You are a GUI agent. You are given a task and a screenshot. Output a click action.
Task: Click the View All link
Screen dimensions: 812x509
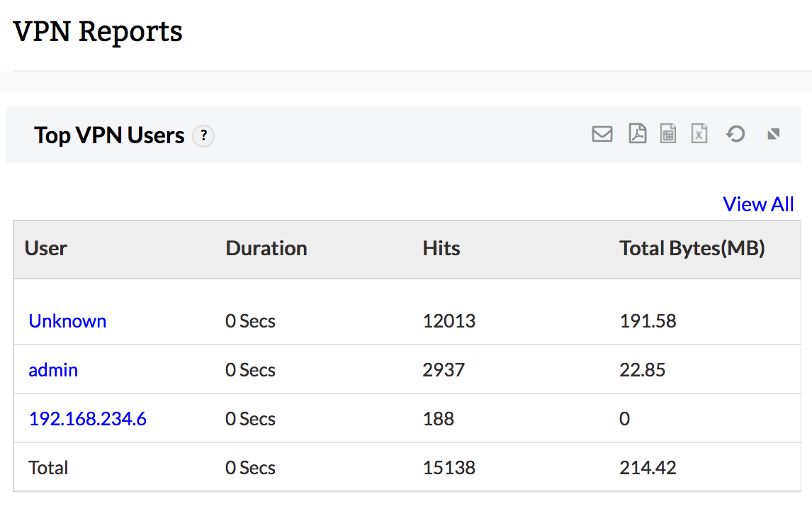(x=758, y=204)
